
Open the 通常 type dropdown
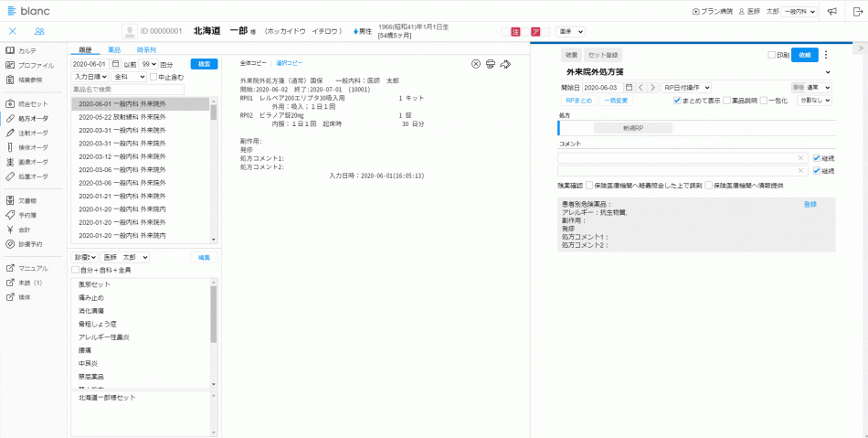(x=811, y=88)
